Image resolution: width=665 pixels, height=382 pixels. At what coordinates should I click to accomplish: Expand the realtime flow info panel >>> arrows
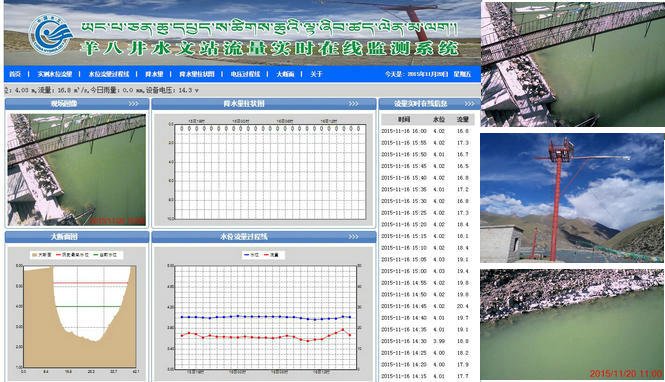(x=469, y=104)
